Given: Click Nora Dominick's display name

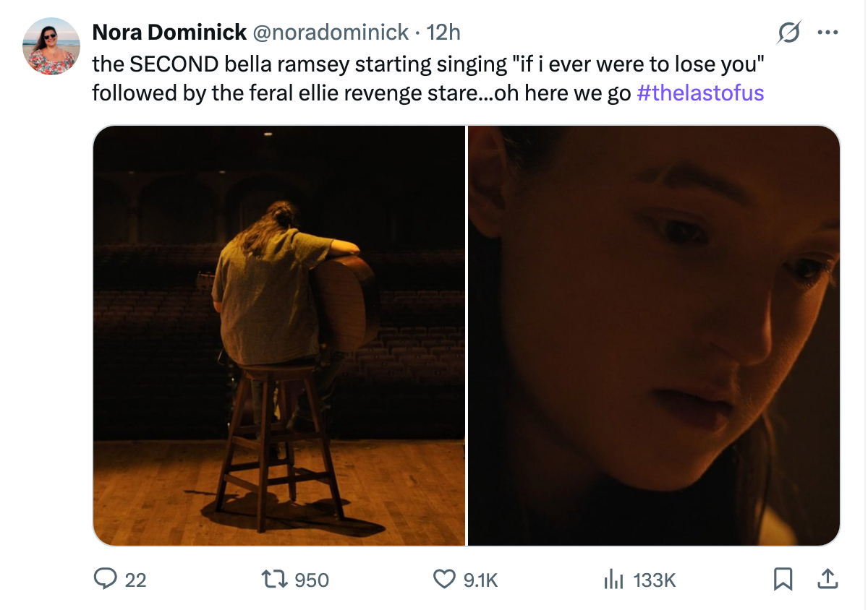Looking at the screenshot, I should [x=170, y=32].
